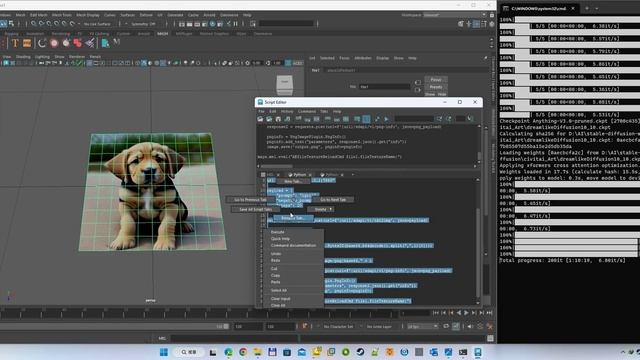Add a new Script Editor tab with plus
The width and height of the screenshot is (640, 360).
click(x=353, y=175)
